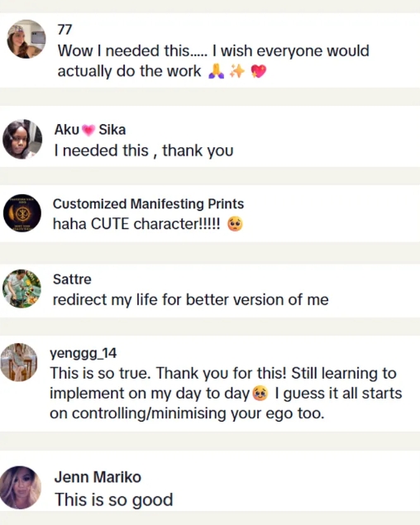Viewport: 420px width, 525px height.
Task: Open Sattre's profile avatar
Action: pyautogui.click(x=21, y=289)
